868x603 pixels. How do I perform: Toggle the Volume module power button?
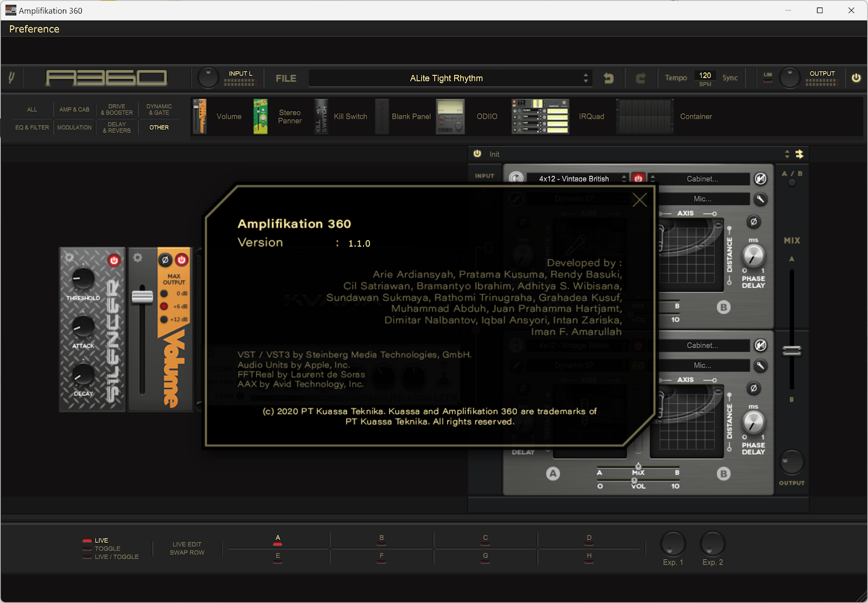click(182, 260)
